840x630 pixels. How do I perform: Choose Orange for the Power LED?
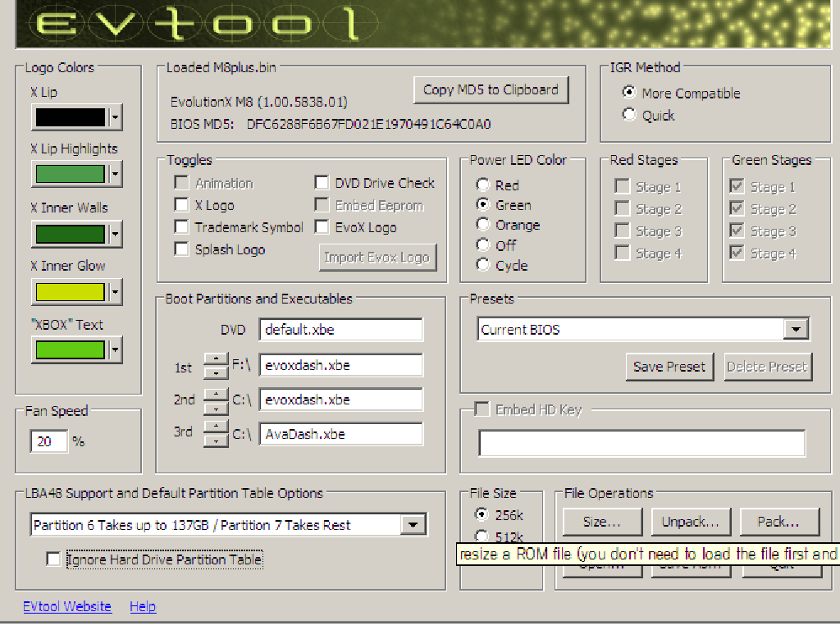pos(482,225)
